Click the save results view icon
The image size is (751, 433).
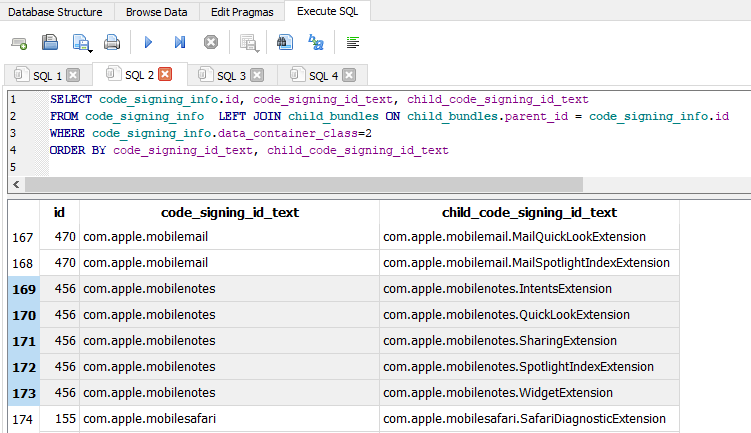click(x=249, y=43)
